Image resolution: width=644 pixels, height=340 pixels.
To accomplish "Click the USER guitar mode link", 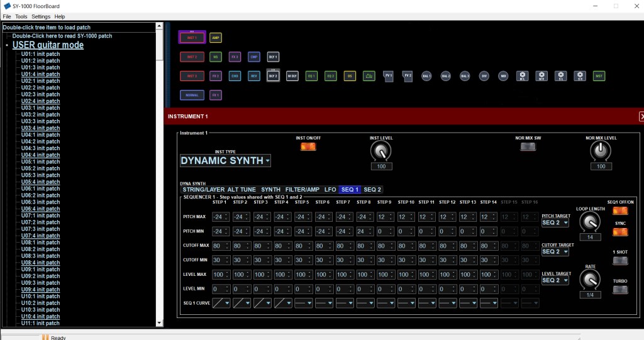I will point(48,45).
